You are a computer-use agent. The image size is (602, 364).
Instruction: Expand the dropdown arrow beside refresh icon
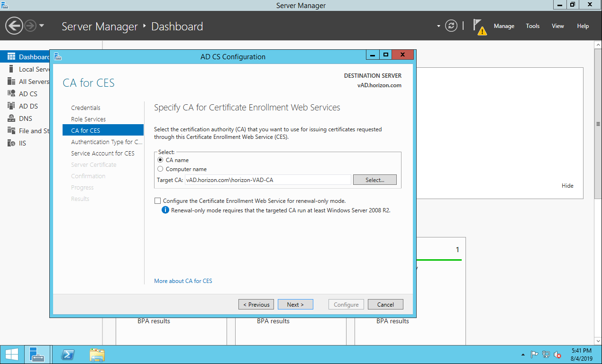(438, 26)
